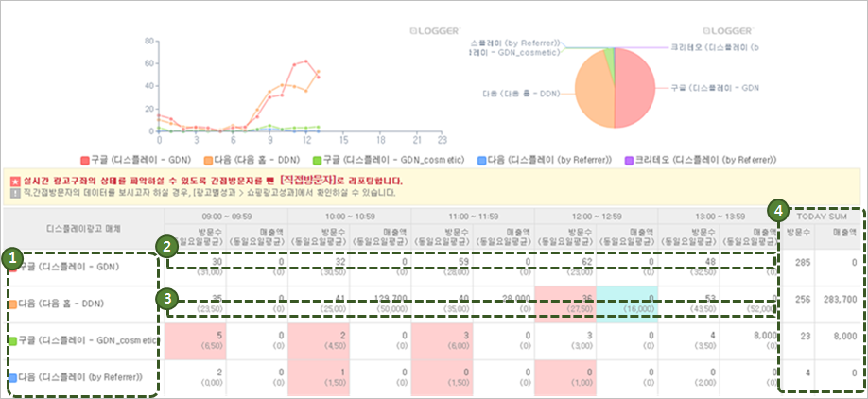
Task: Select the pink GDN slice of the pie chart
Action: click(x=634, y=89)
